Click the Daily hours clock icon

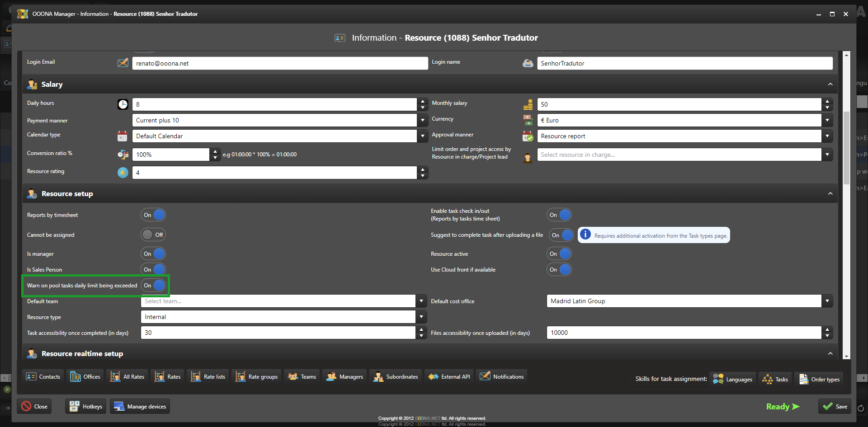click(x=123, y=104)
